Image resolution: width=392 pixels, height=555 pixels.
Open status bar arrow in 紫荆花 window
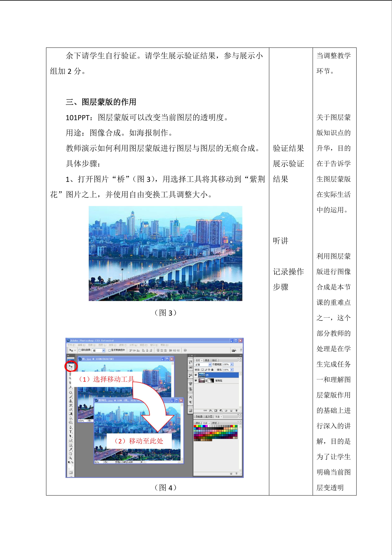pyautogui.click(x=142, y=462)
